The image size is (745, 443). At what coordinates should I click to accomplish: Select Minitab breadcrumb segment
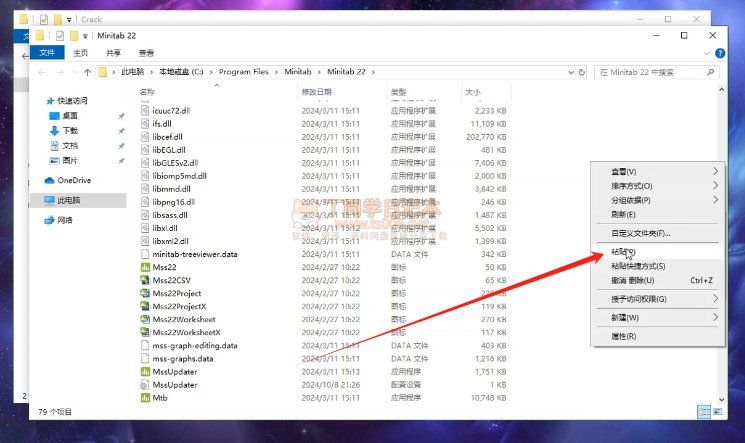(297, 72)
